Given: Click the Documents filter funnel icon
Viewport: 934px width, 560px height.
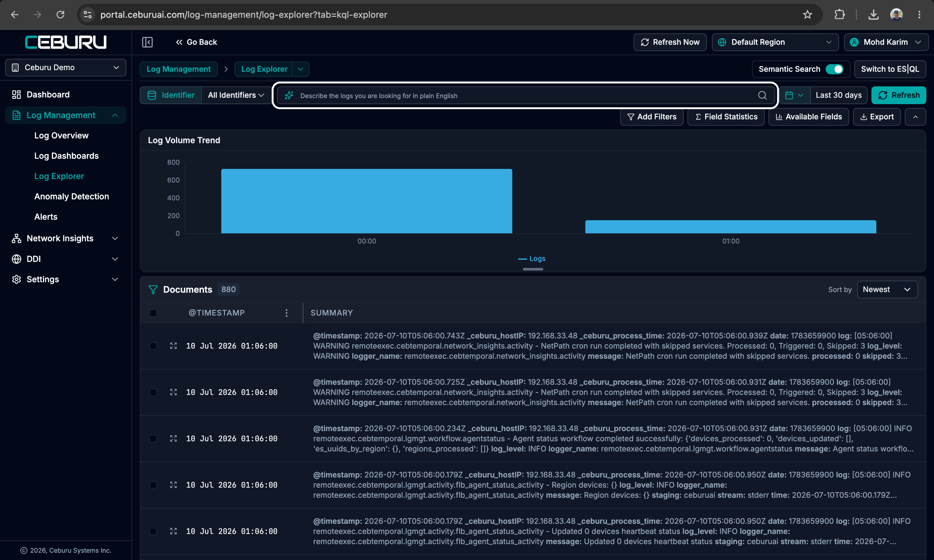Looking at the screenshot, I should click(153, 290).
